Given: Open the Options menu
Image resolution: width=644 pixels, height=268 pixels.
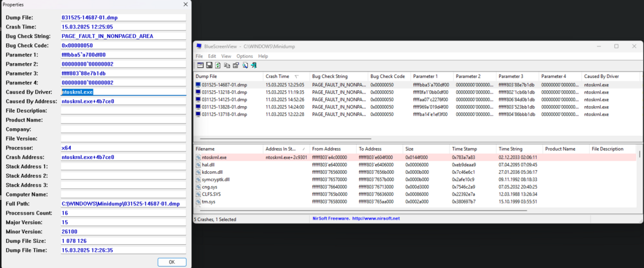Looking at the screenshot, I should tap(245, 56).
